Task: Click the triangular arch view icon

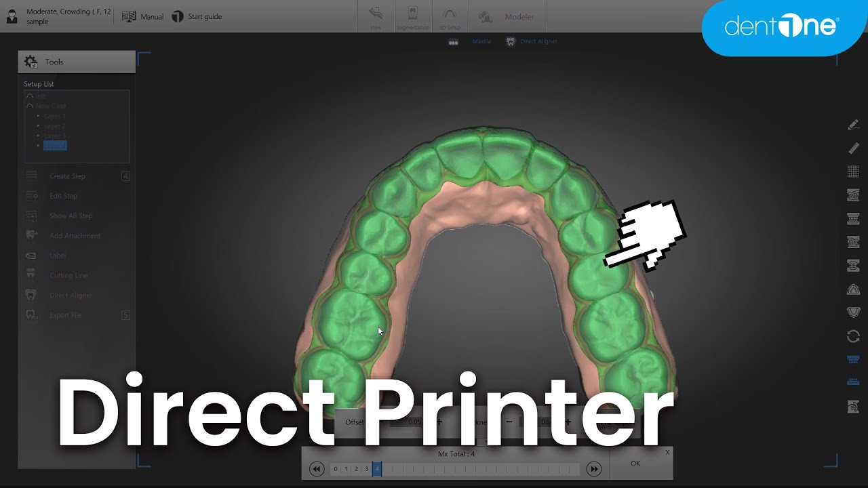Action: click(x=854, y=289)
